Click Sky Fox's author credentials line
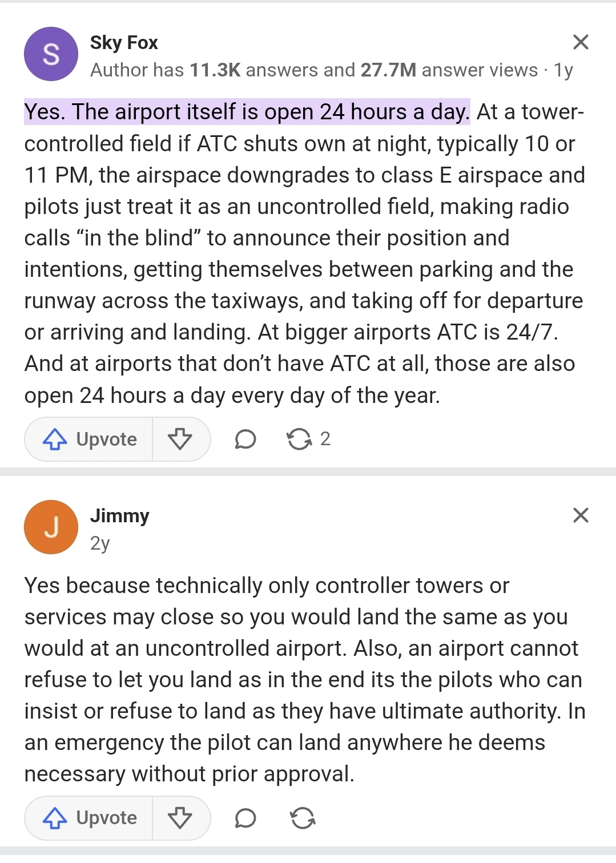Image resolution: width=616 pixels, height=863 pixels. (314, 70)
